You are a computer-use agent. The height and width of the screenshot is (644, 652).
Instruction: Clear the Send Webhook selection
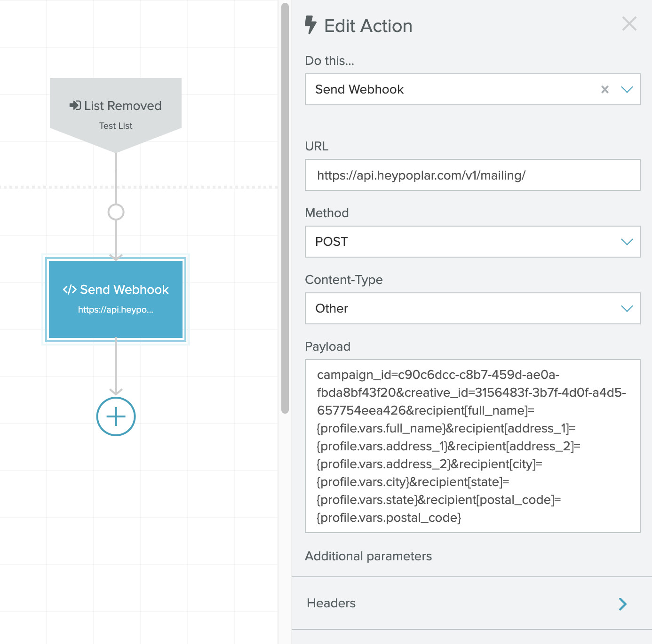(605, 89)
